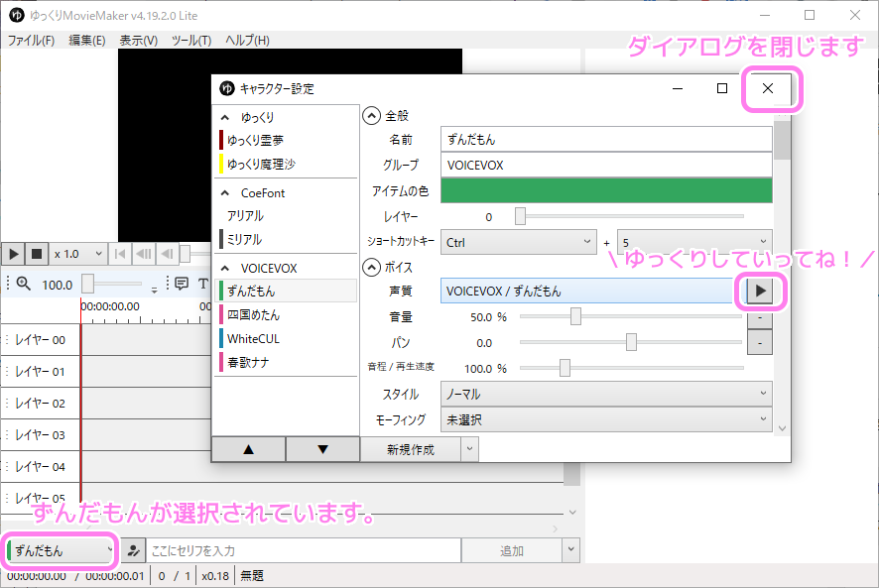The image size is (879, 588).
Task: Collapse the CoeFont group
Action: 225,192
